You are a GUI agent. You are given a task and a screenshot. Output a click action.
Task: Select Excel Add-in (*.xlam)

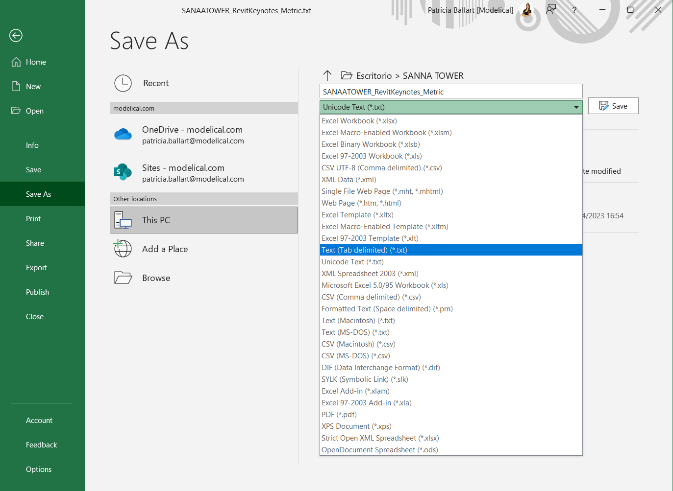451,391
